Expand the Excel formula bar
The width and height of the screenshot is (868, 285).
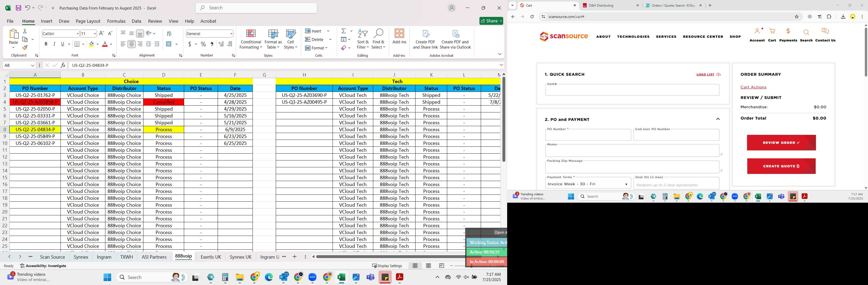point(501,65)
